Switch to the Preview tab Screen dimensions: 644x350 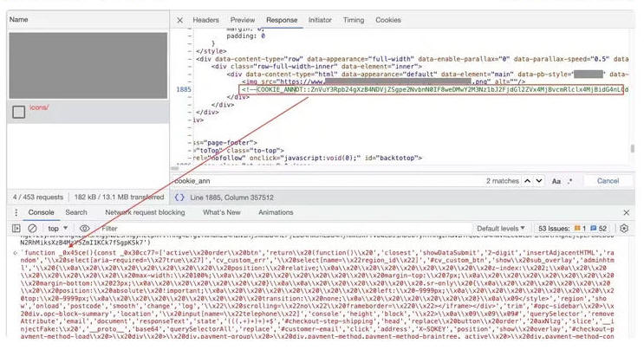[243, 20]
